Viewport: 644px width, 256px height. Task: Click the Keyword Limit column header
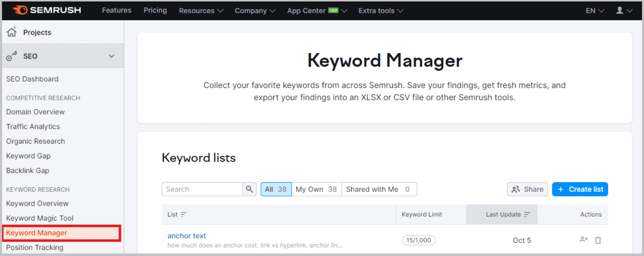(x=422, y=214)
